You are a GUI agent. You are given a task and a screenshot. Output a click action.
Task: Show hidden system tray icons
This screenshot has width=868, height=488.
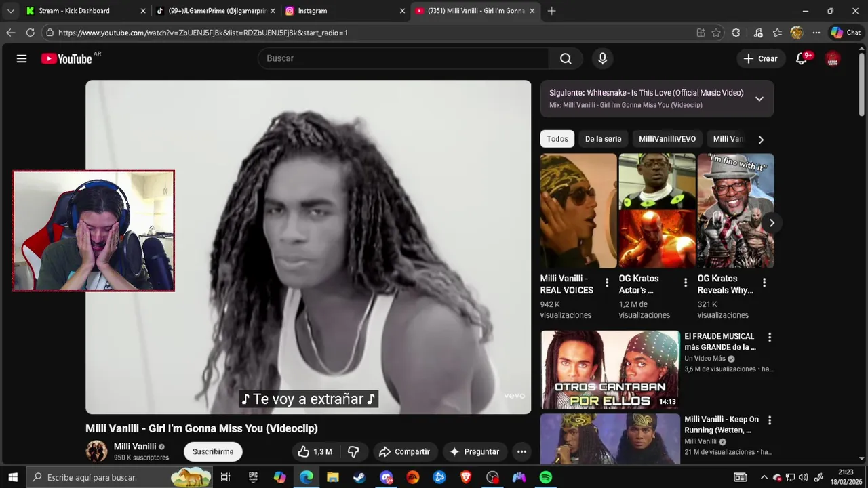pos(764,477)
